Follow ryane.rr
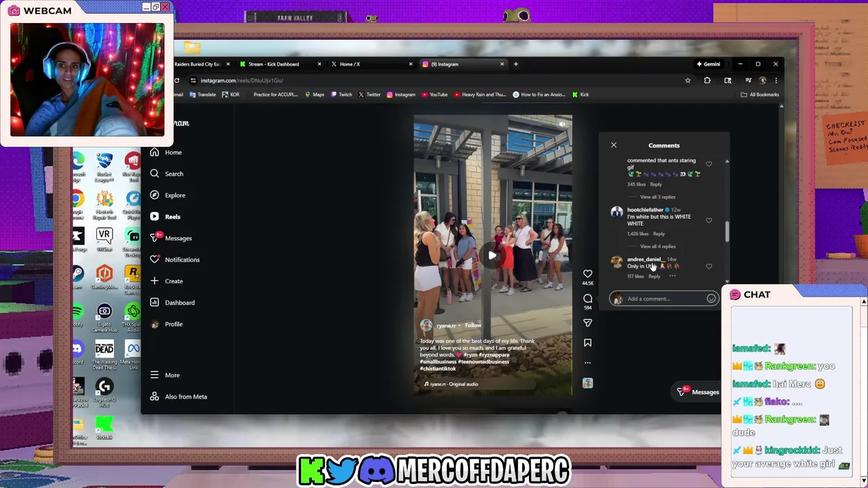The width and height of the screenshot is (868, 488). click(x=473, y=325)
